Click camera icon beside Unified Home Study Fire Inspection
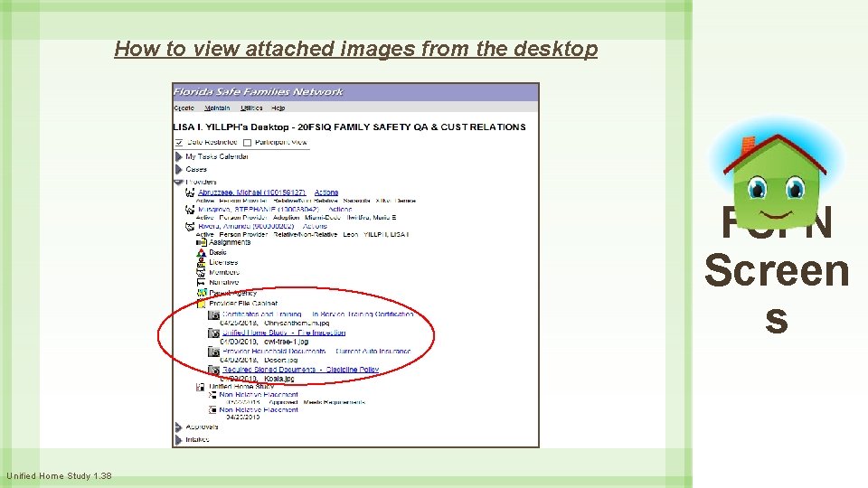 tap(213, 333)
